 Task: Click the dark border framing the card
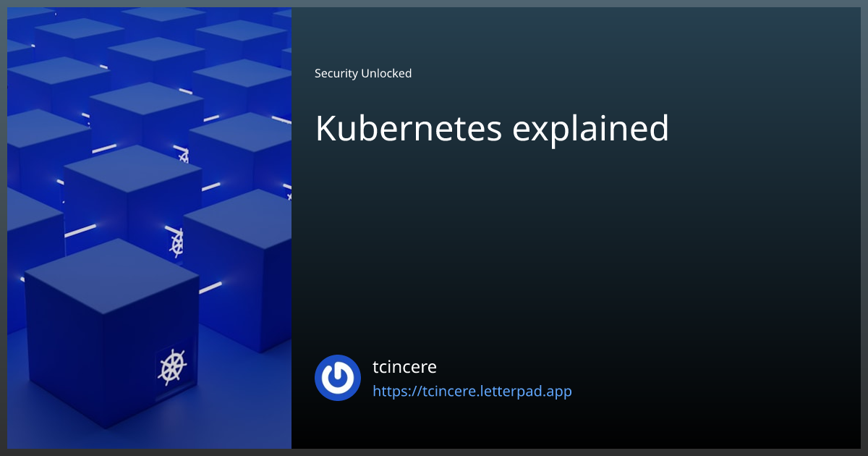coord(434,452)
